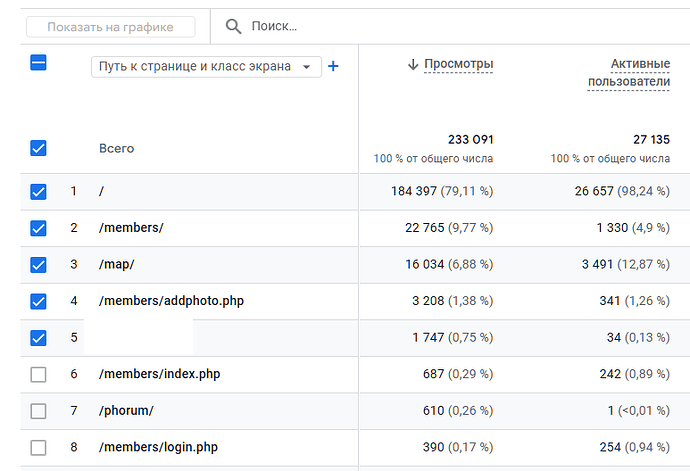This screenshot has height=471, width=690.
Task: Open the Путь к странице dimension dropdown
Action: coord(206,67)
